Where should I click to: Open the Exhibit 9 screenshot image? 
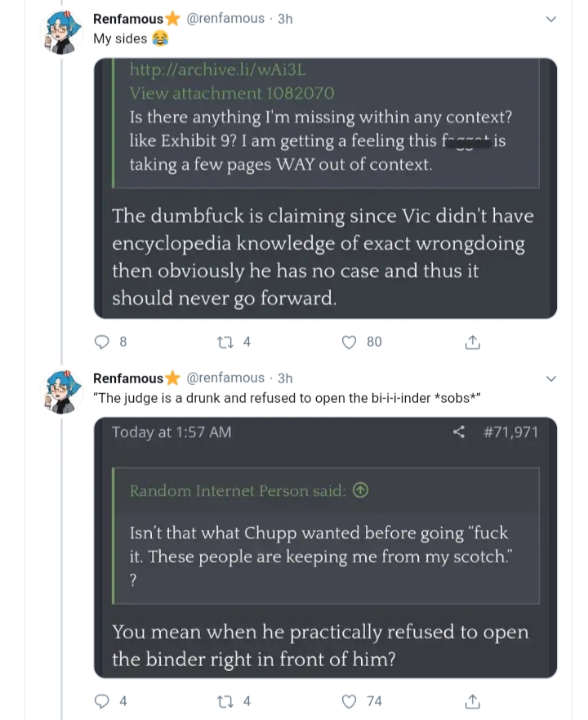(x=326, y=188)
